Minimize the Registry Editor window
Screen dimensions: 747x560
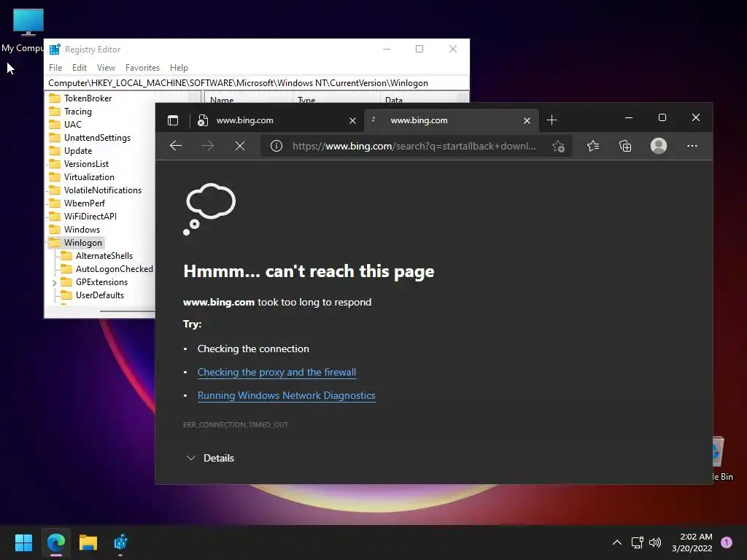pyautogui.click(x=387, y=49)
